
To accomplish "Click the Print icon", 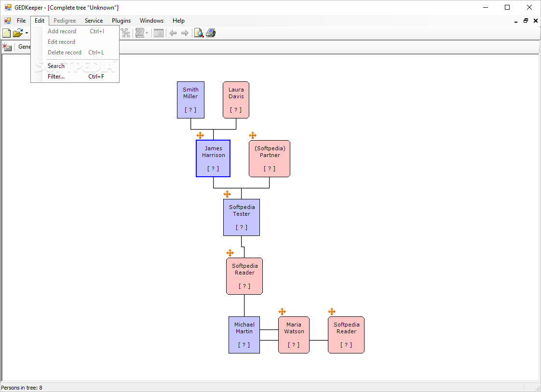I will click(x=210, y=33).
